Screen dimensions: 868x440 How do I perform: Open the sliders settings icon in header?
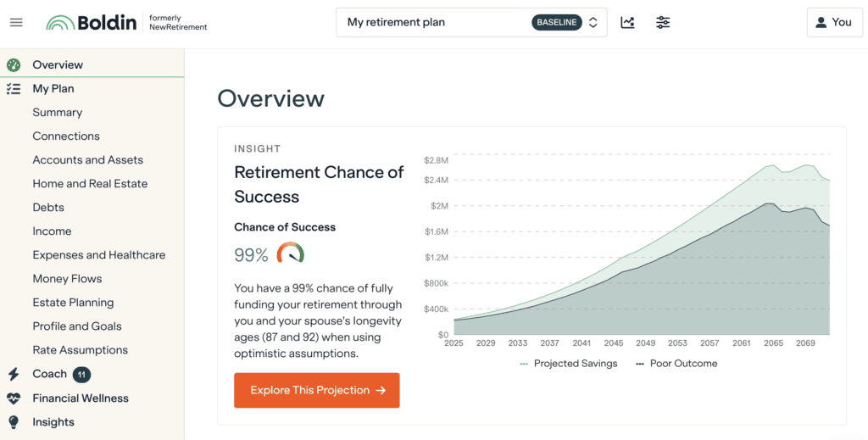(663, 23)
